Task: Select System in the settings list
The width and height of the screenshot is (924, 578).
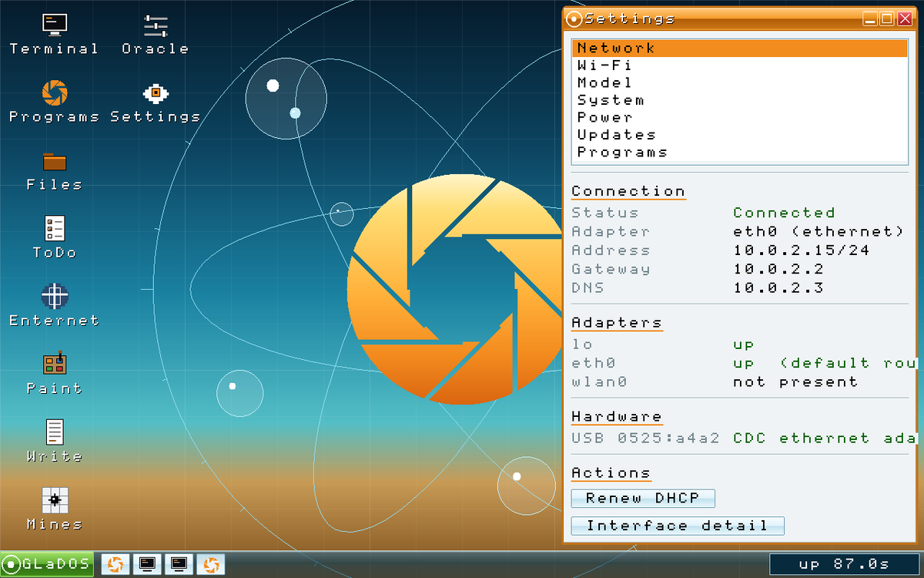Action: pyautogui.click(x=740, y=100)
